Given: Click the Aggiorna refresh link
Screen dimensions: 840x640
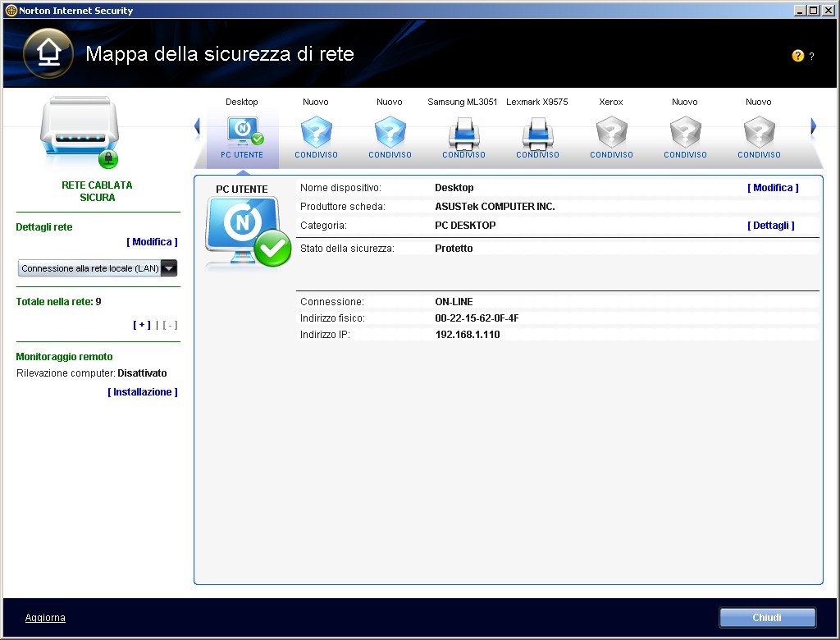Looking at the screenshot, I should point(45,618).
